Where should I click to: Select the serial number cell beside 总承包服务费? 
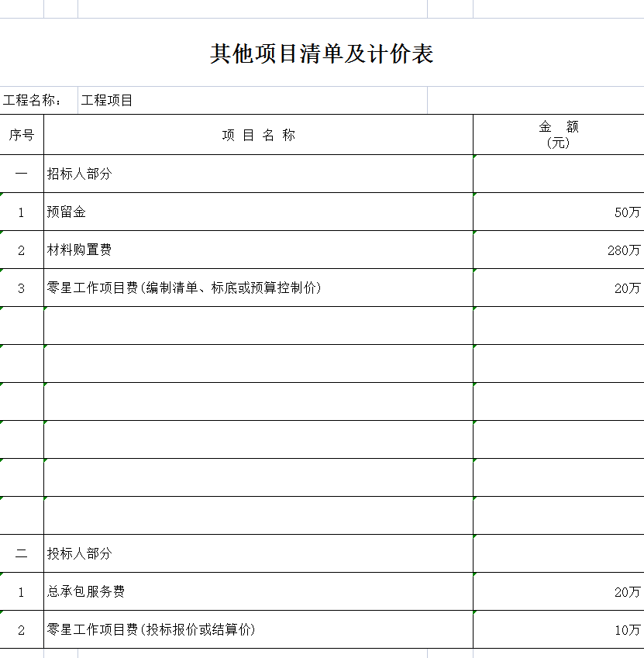tap(22, 591)
